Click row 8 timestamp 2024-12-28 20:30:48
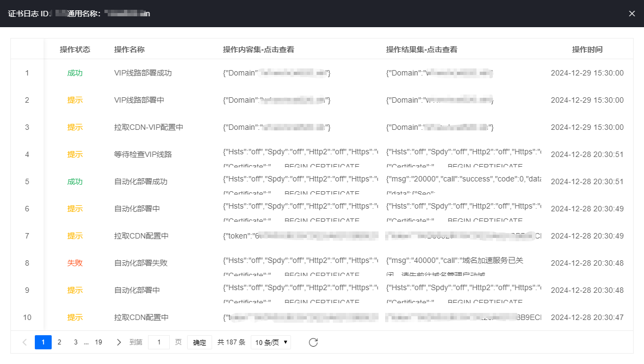The width and height of the screenshot is (644, 364). coord(587,263)
